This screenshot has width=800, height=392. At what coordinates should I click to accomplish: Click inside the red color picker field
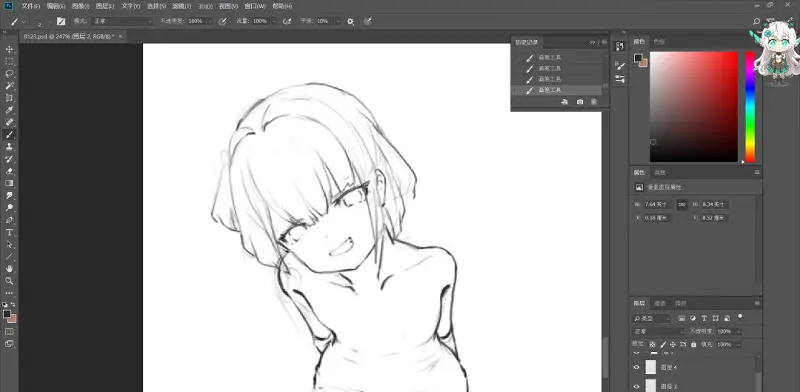point(694,107)
